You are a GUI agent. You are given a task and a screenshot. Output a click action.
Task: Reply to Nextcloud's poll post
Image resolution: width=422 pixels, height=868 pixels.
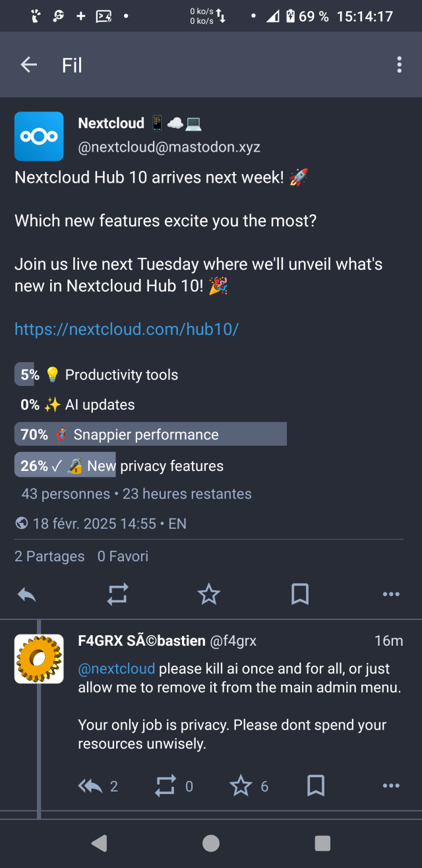(26, 594)
